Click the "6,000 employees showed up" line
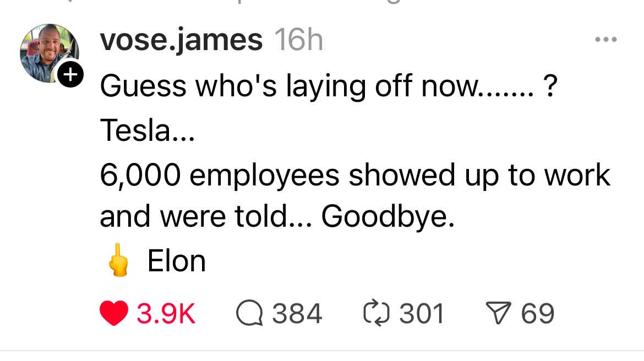644x361 pixels. (355, 176)
